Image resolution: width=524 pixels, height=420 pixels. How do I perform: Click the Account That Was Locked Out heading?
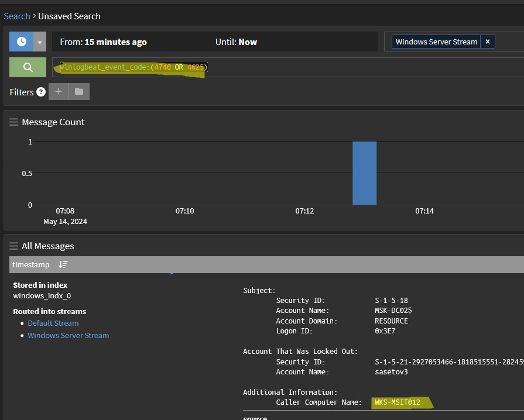pyautogui.click(x=300, y=352)
